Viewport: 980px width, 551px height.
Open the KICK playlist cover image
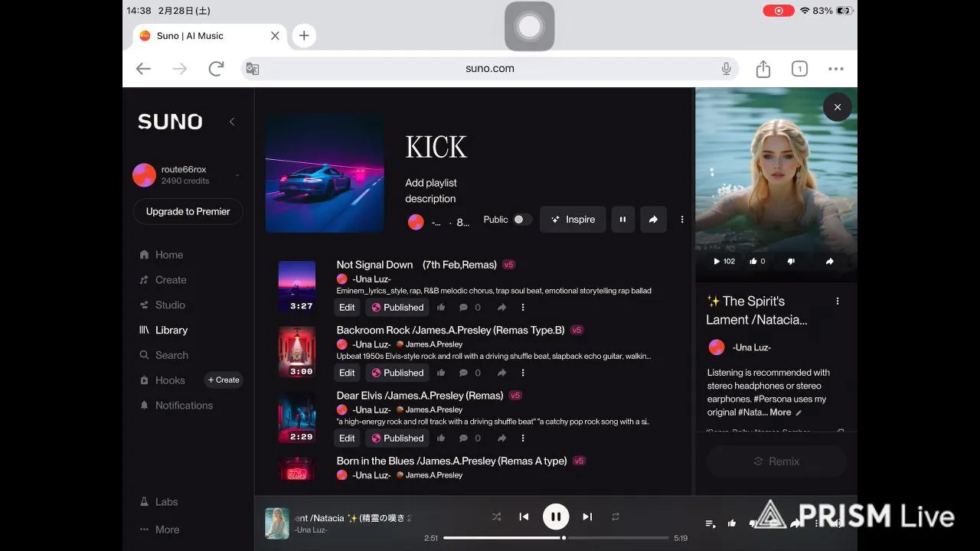[325, 173]
